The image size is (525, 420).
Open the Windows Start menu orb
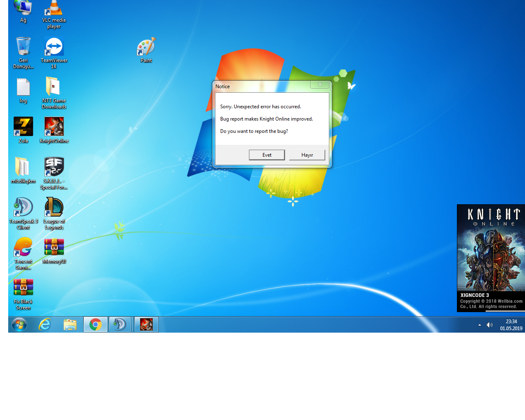click(19, 325)
